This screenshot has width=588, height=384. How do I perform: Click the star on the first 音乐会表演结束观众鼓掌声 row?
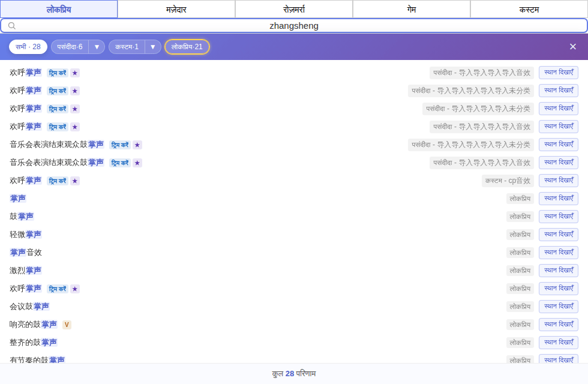click(137, 145)
